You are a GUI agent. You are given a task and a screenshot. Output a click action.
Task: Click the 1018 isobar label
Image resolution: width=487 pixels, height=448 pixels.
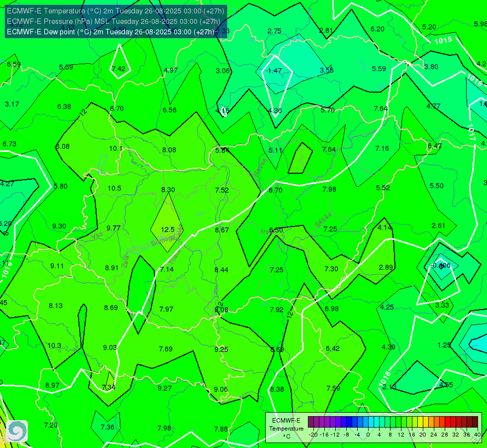click(385, 379)
